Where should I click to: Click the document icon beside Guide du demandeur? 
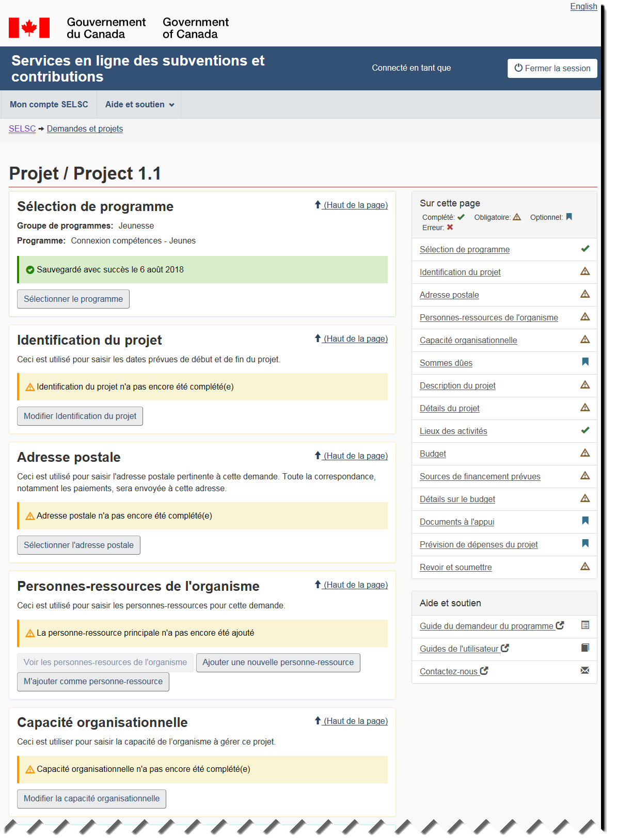pos(585,625)
